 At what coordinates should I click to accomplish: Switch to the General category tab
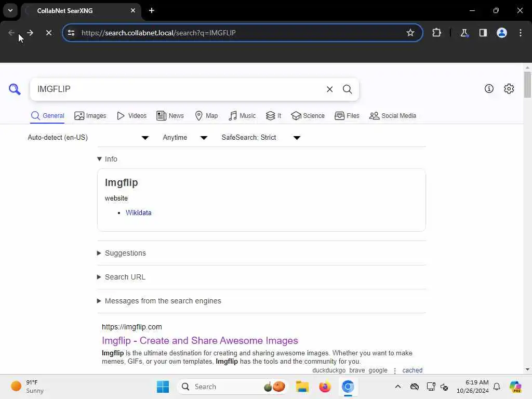coord(47,116)
